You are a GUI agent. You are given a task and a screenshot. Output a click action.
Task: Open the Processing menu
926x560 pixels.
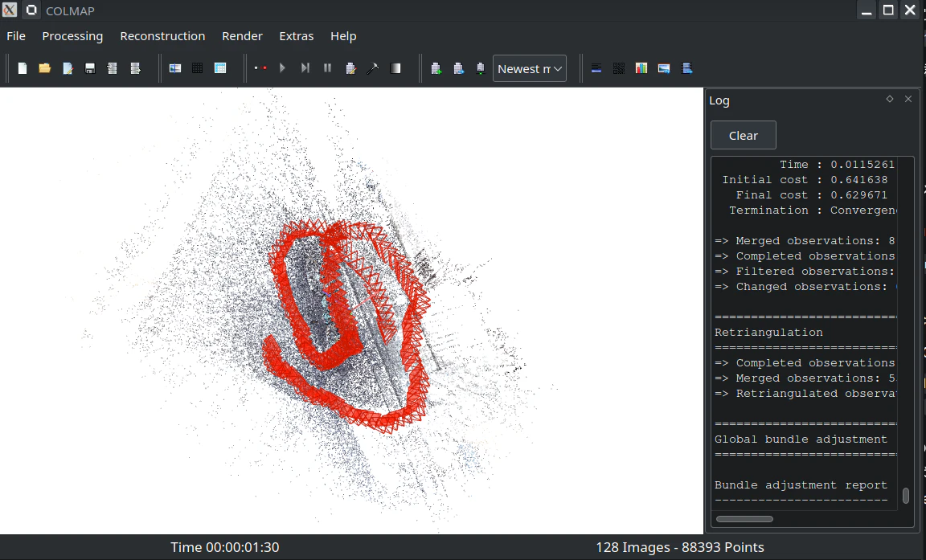point(72,36)
